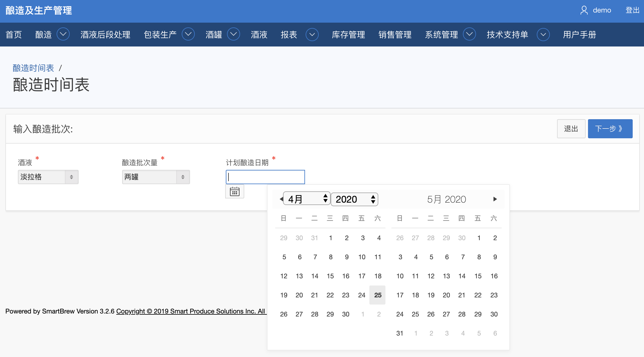Advance datepicker to next month
Viewport: 644px width, 357px height.
tap(495, 199)
